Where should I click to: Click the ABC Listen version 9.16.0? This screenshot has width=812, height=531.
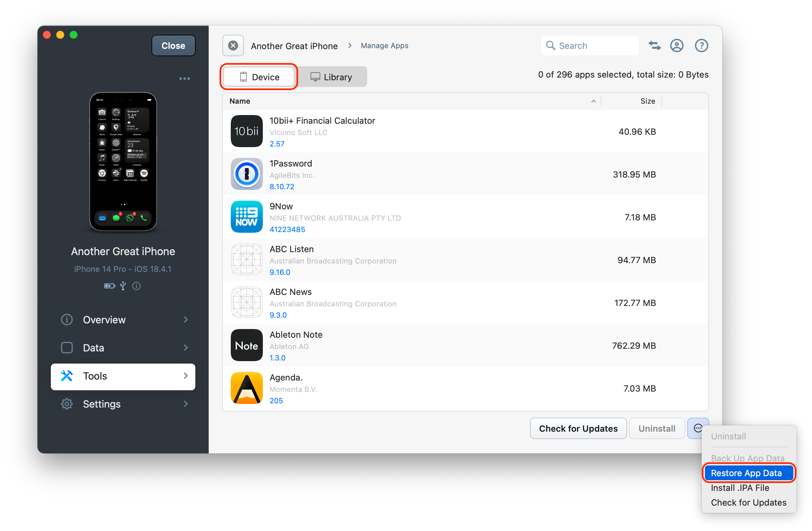(x=280, y=272)
